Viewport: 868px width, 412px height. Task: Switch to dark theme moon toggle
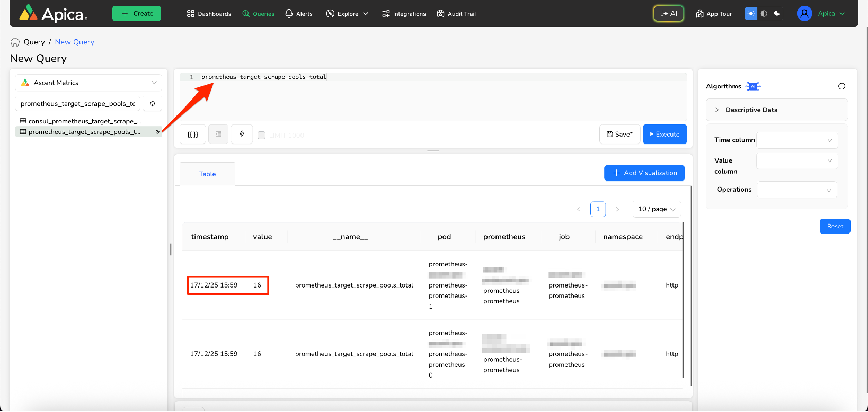[x=777, y=14]
